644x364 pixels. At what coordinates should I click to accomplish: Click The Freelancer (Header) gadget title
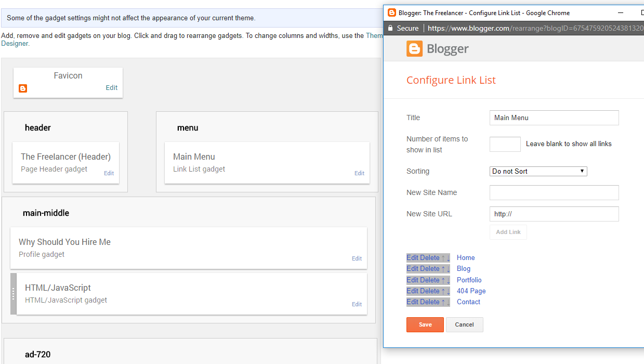(x=65, y=157)
